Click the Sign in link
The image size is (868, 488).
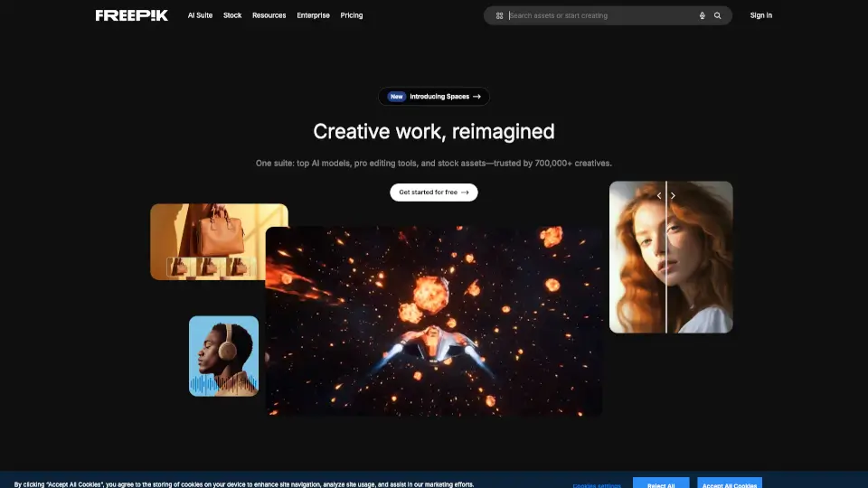tap(760, 15)
